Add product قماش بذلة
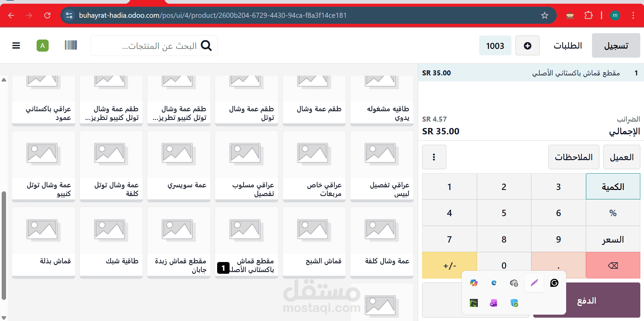644x321 pixels. [x=44, y=242]
